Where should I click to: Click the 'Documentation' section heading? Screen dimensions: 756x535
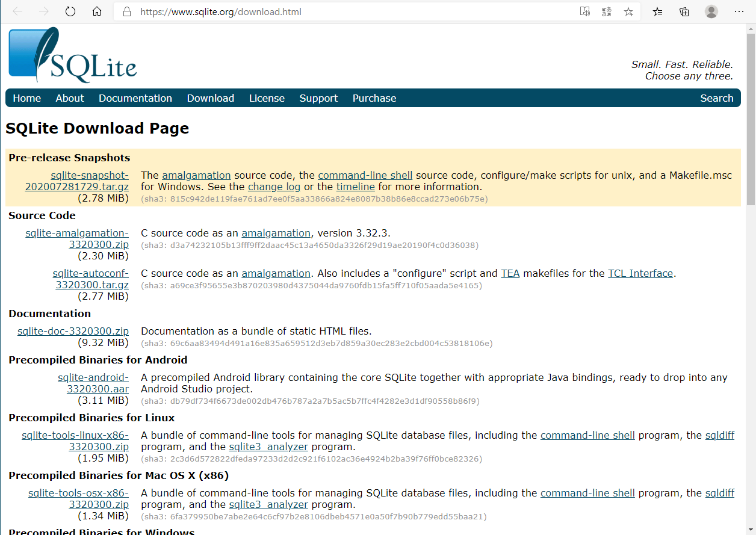(x=50, y=314)
